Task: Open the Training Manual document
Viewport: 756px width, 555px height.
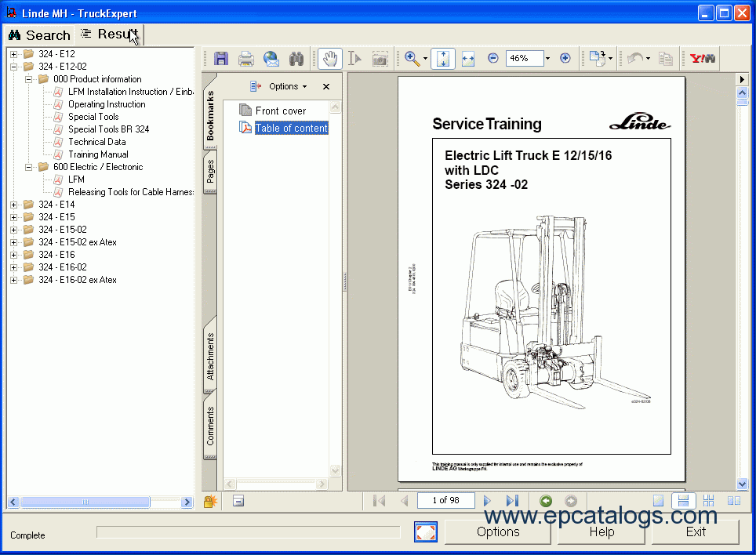Action: 98,154
